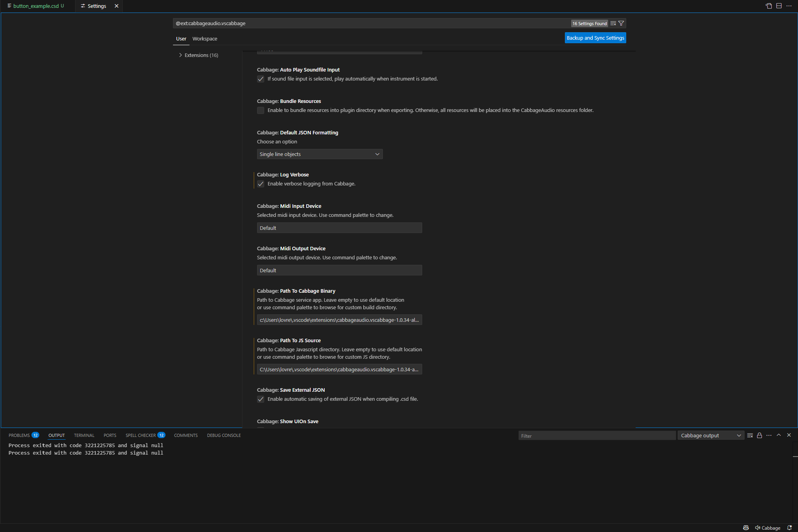The height and width of the screenshot is (532, 798).
Task: Open the settings filter funnel icon
Action: click(x=621, y=24)
